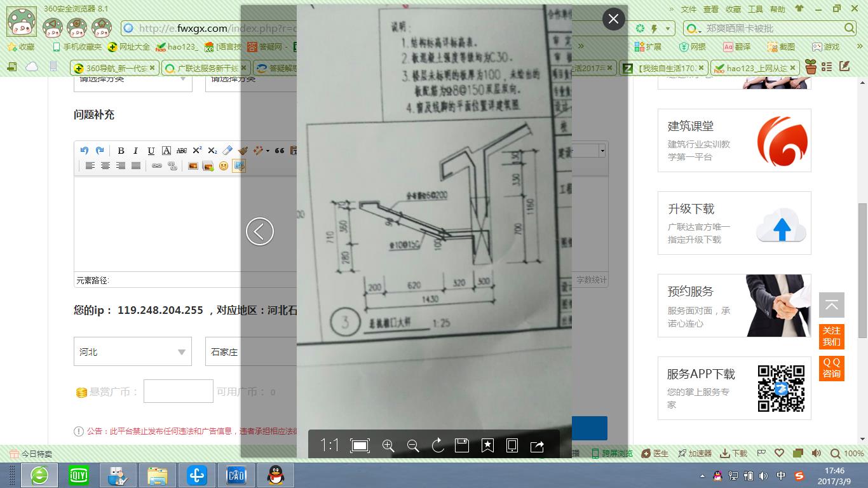
Task: Redo edit in the editor
Action: (x=100, y=151)
